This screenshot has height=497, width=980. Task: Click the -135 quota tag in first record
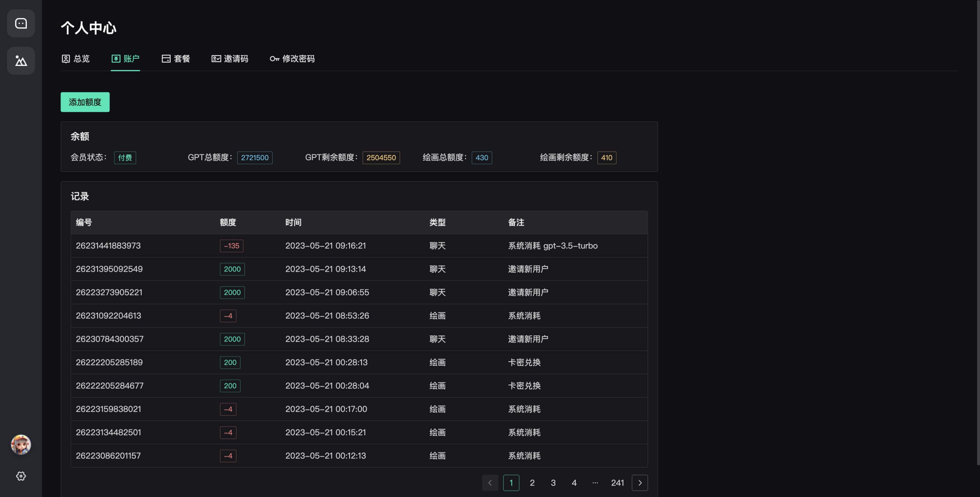pos(231,246)
